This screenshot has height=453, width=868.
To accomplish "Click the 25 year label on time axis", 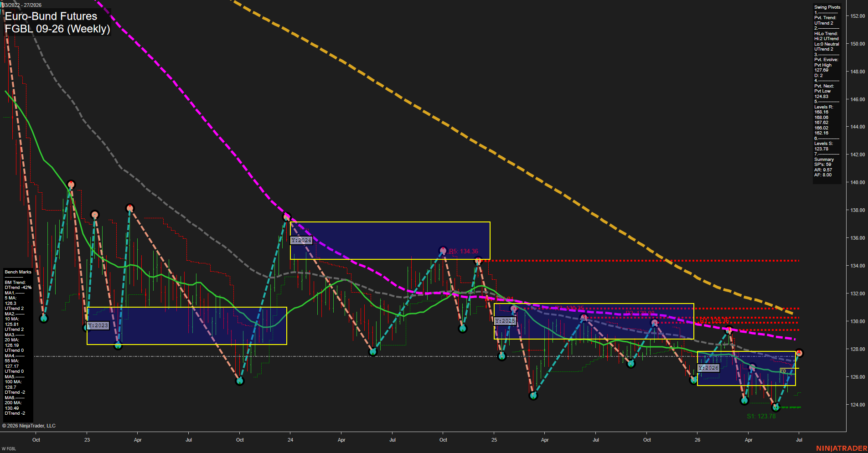I will pos(494,440).
